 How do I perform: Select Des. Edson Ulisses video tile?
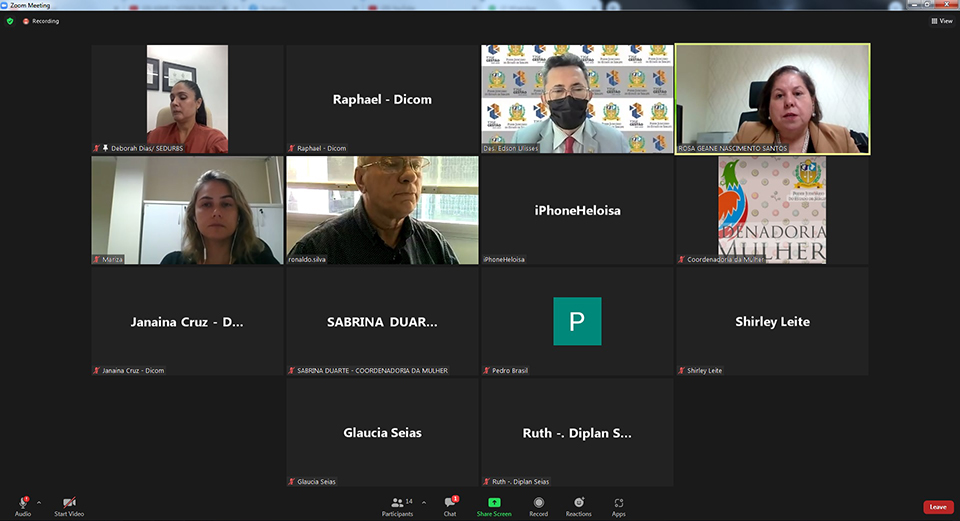[x=577, y=98]
